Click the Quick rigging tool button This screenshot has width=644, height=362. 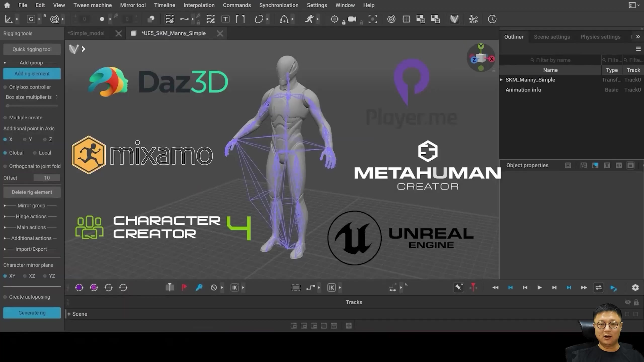point(32,49)
